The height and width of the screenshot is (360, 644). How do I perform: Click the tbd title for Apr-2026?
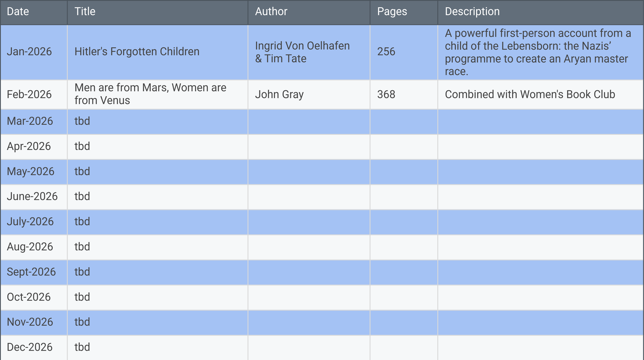[x=82, y=147]
